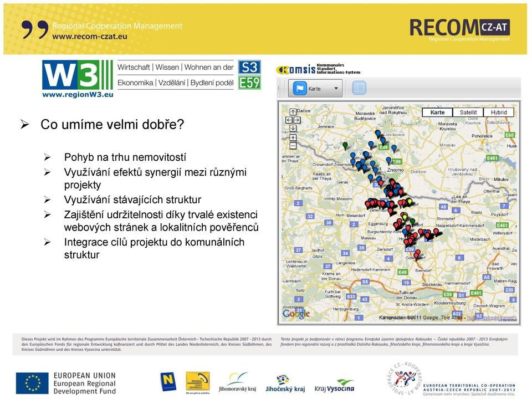The image size is (532, 399).
Task: Click the W3 logo
Action: pos(78,75)
